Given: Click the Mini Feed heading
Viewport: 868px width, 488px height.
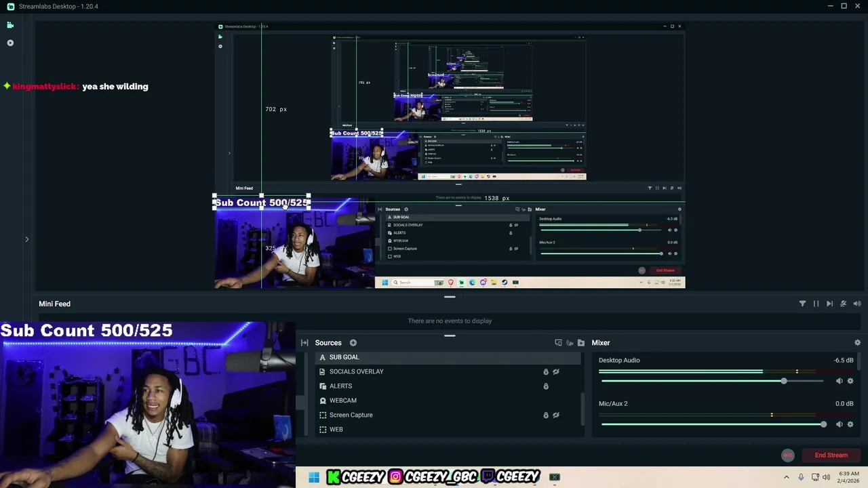Looking at the screenshot, I should tap(55, 304).
